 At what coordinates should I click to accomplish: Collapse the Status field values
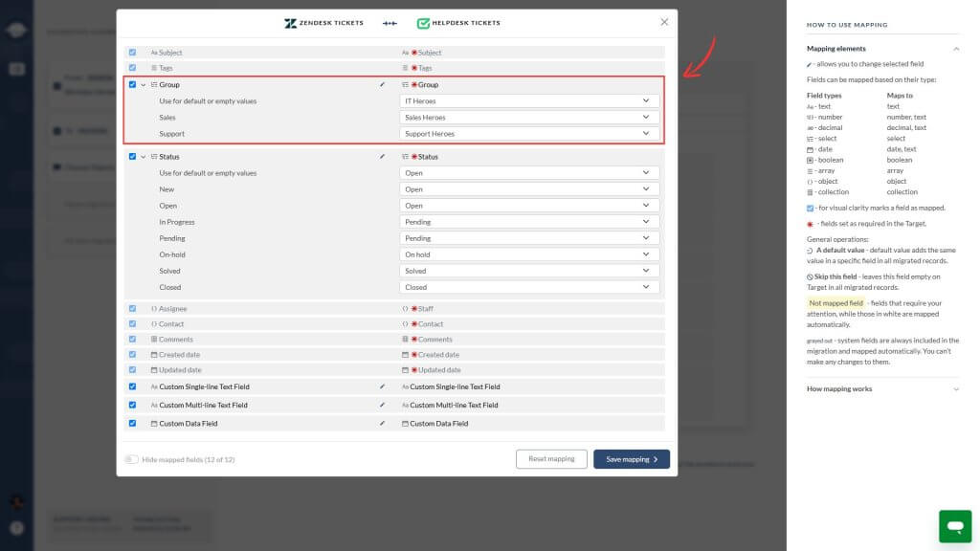point(144,157)
